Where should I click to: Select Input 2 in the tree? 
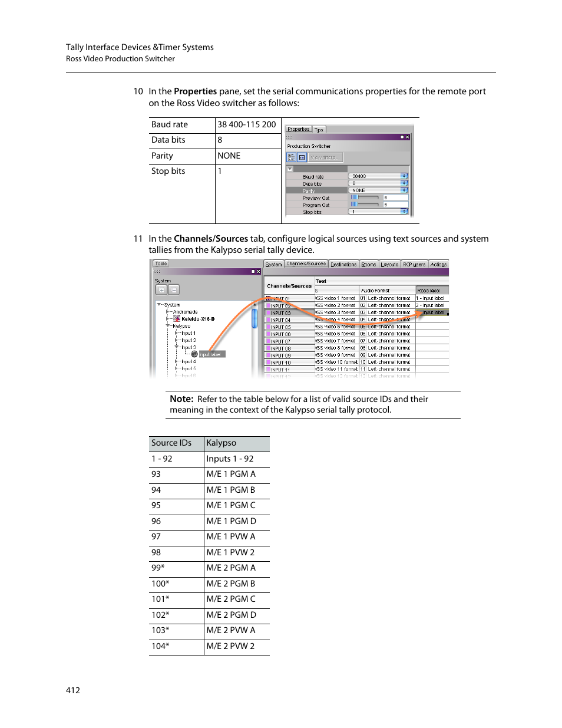[x=189, y=340]
